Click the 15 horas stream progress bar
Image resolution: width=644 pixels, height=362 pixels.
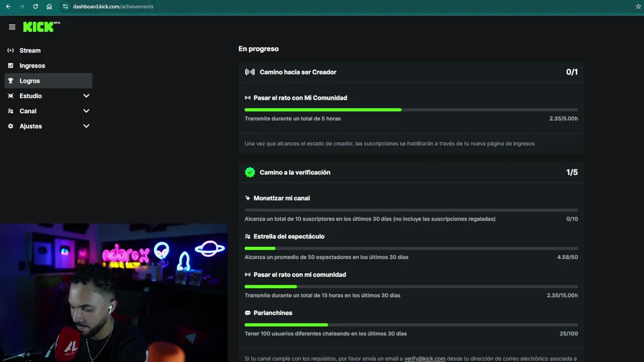(x=411, y=287)
